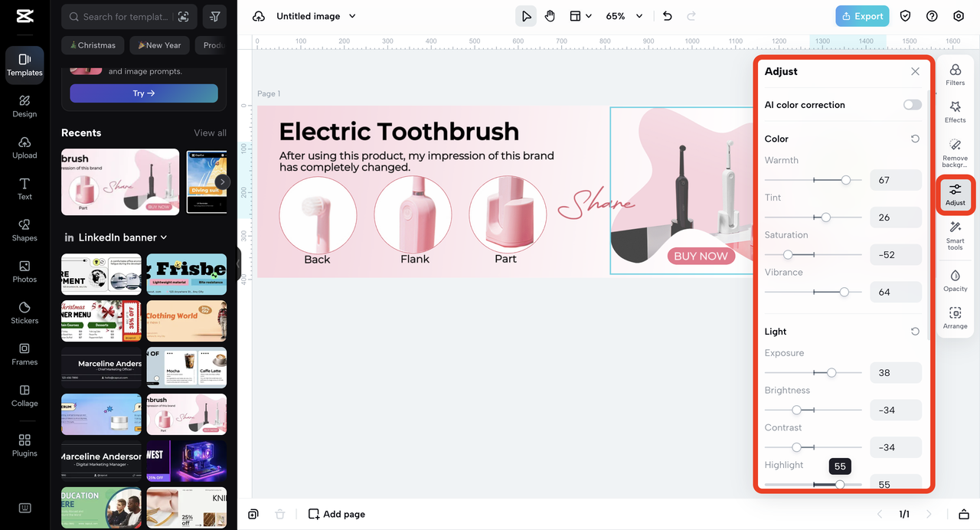This screenshot has height=530, width=980.
Task: Show next Recents template with arrow
Action: [222, 182]
